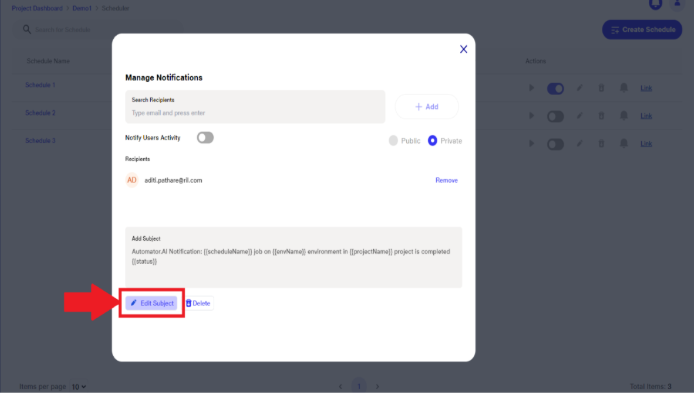Open the Schedule 3 entry
This screenshot has height=393, width=694.
[x=40, y=141]
